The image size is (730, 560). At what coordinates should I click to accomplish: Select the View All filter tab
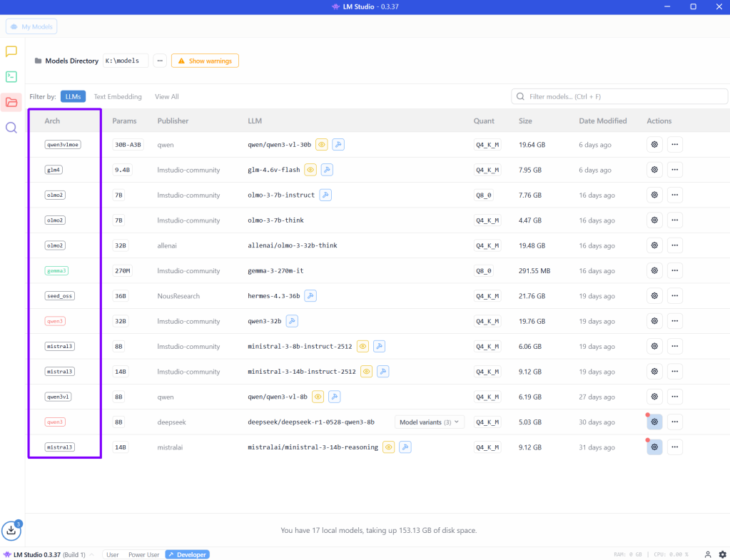(x=167, y=96)
